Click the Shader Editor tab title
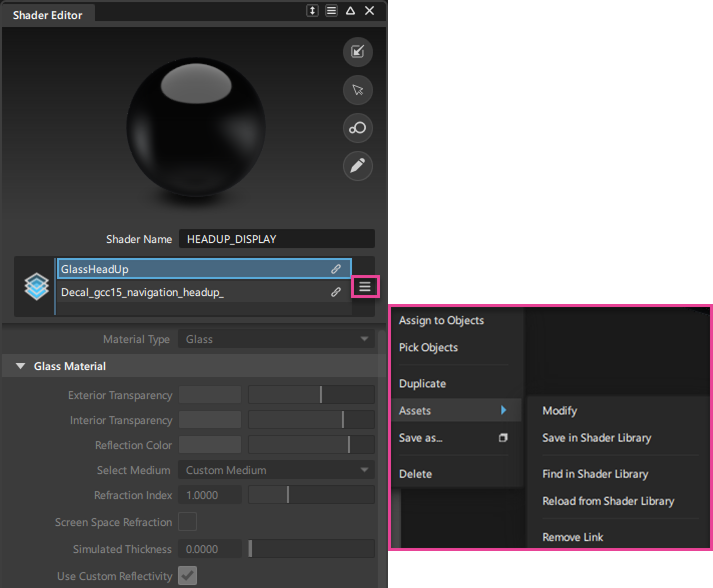 [x=48, y=15]
